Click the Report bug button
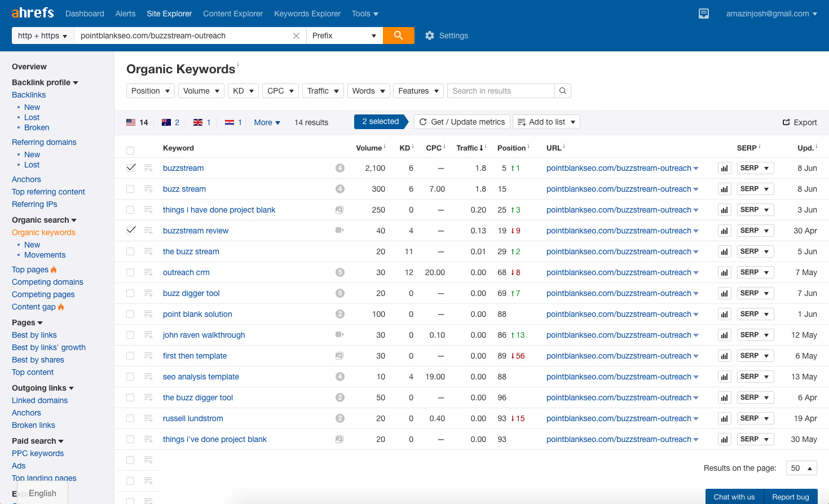Viewport: 829px width, 504px height. pyautogui.click(x=791, y=497)
